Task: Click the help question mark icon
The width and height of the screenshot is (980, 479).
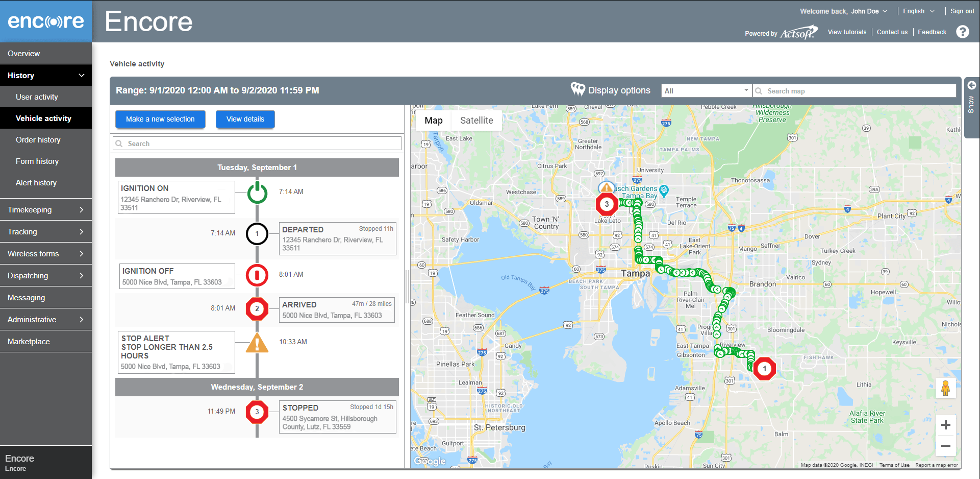Action: point(963,32)
